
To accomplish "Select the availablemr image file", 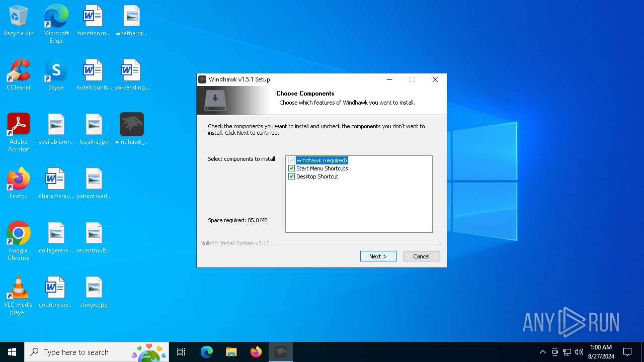I will 56,130.
